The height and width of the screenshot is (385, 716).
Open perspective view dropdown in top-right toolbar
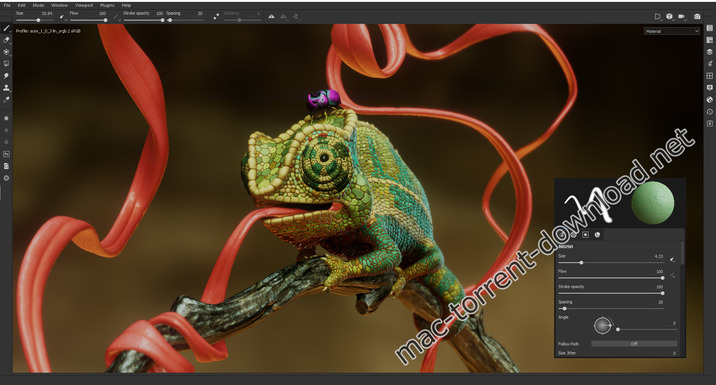click(x=670, y=16)
